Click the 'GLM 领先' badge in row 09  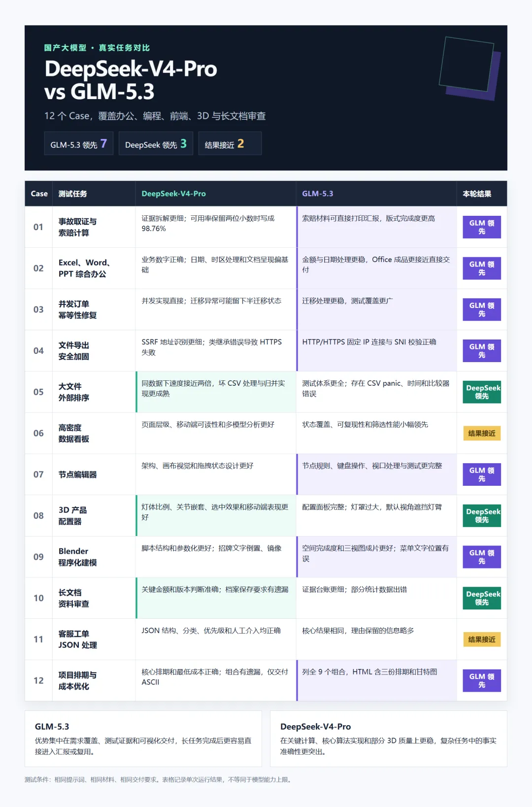(482, 557)
